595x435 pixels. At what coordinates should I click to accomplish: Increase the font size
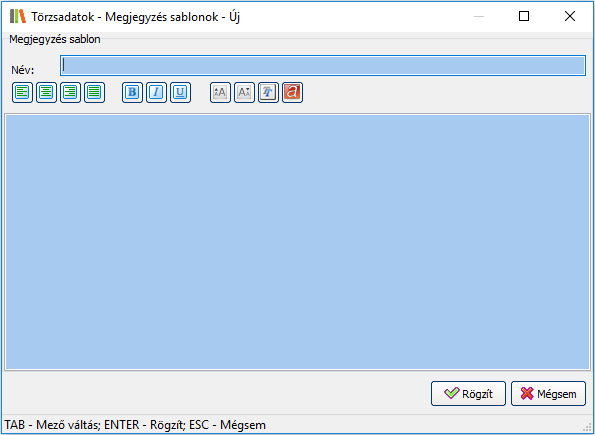220,93
